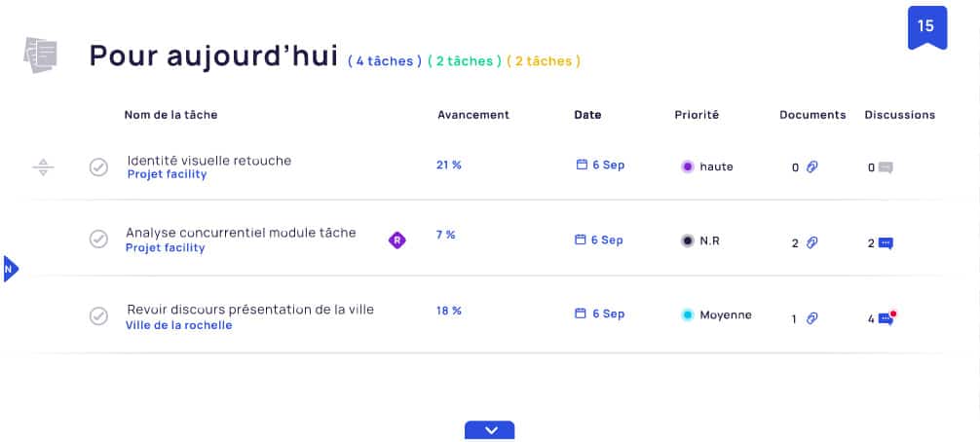Click the stacked papers icon beside title

[x=41, y=55]
